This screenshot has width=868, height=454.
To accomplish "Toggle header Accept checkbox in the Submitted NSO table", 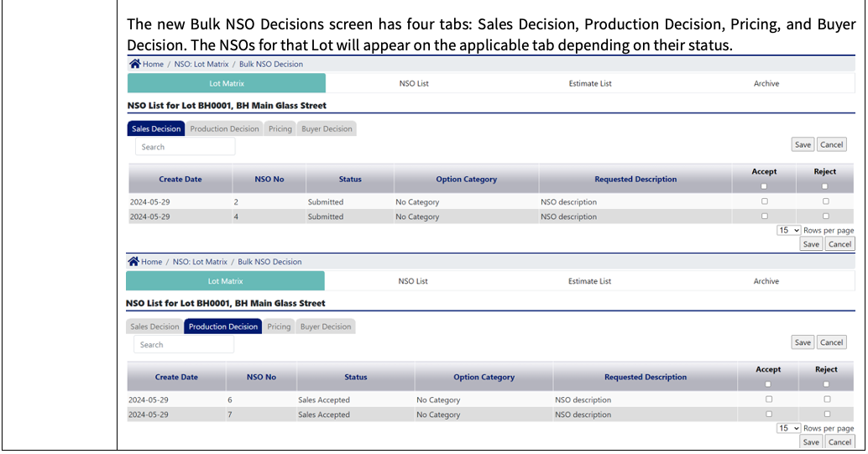I will [x=764, y=186].
